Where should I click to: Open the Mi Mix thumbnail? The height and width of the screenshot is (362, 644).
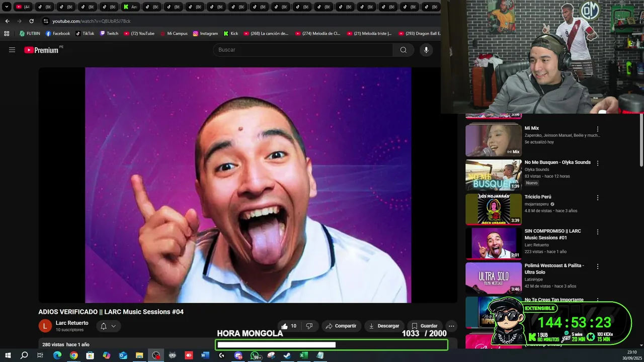tap(494, 140)
